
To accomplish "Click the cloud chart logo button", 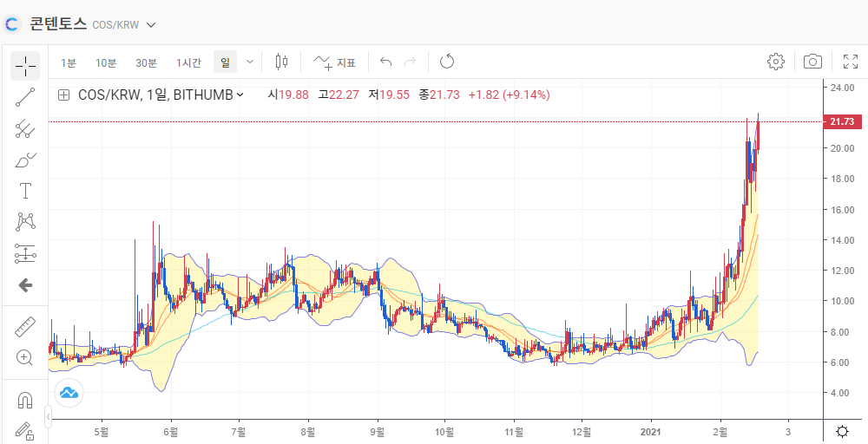I will pos(69,393).
